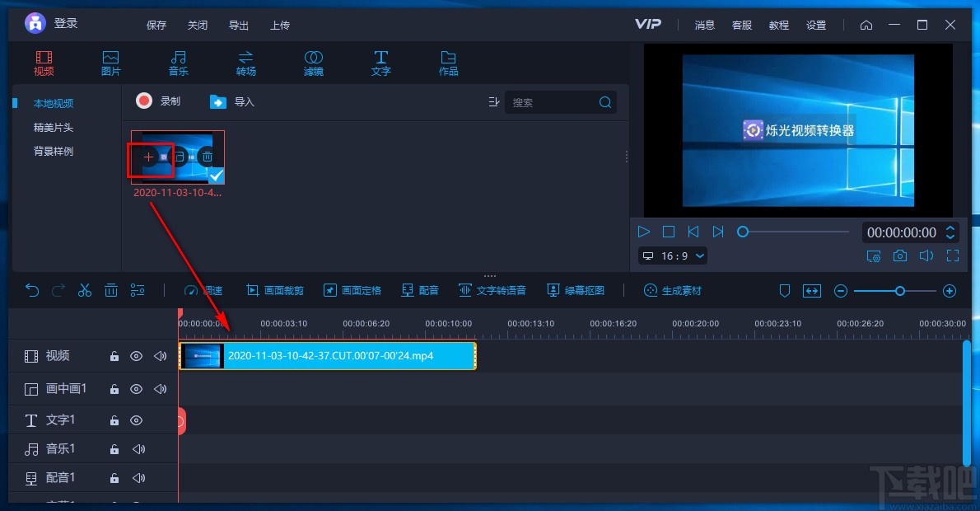
Task: Open 文字转语音 text-to-speech tool
Action: point(492,290)
